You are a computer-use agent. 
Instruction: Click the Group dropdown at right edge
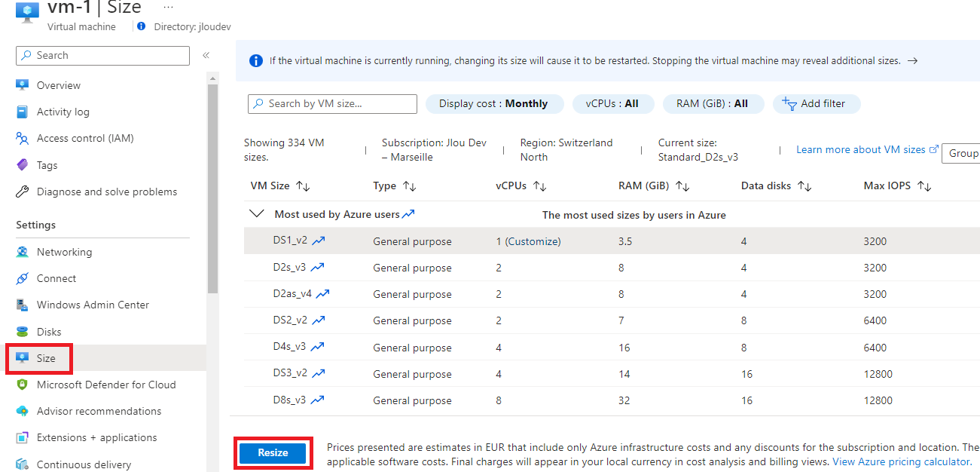click(961, 153)
